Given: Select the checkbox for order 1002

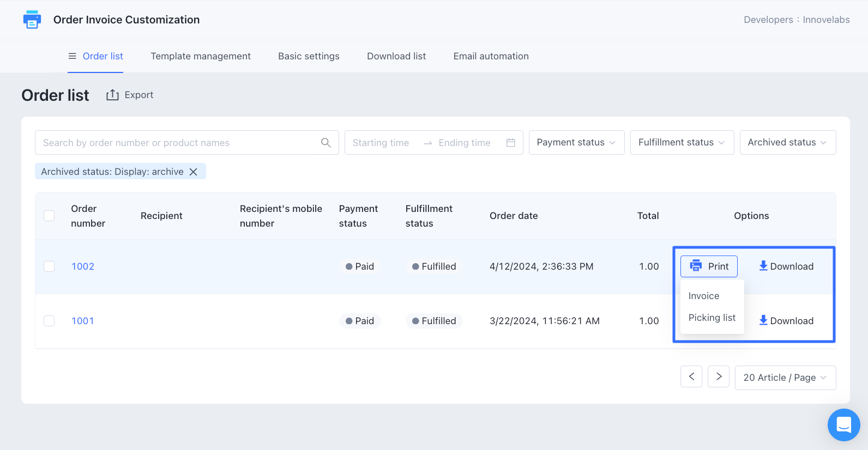Looking at the screenshot, I should click(49, 266).
